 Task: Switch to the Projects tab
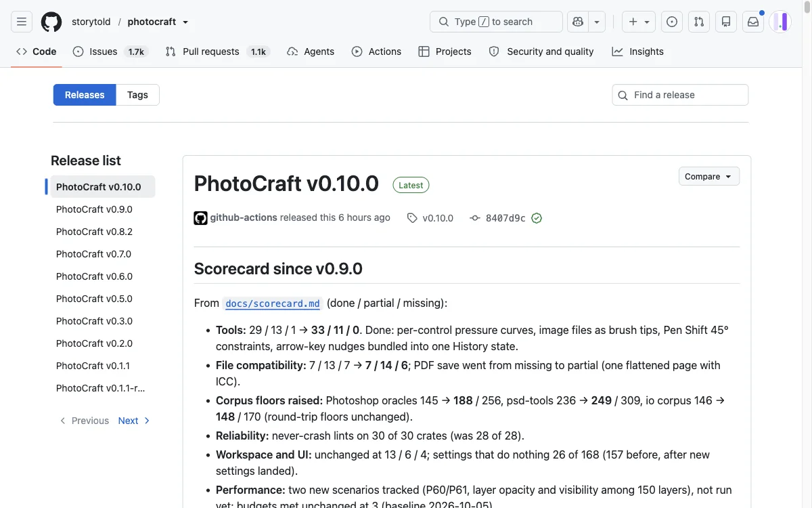tap(445, 51)
